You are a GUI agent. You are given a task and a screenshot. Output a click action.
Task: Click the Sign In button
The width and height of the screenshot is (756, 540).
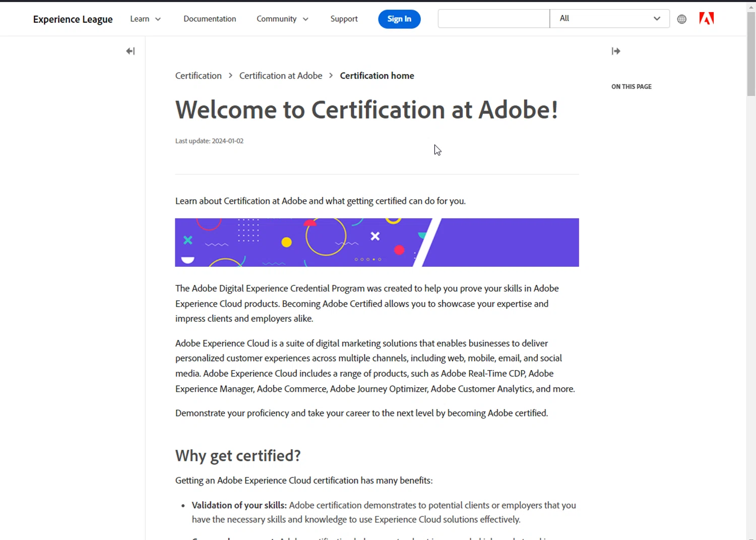click(x=399, y=19)
